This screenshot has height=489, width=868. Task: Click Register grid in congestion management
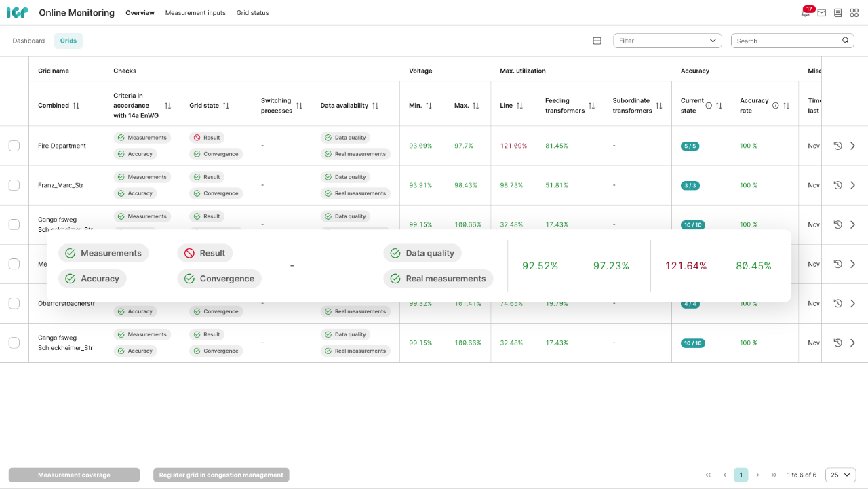221,475
